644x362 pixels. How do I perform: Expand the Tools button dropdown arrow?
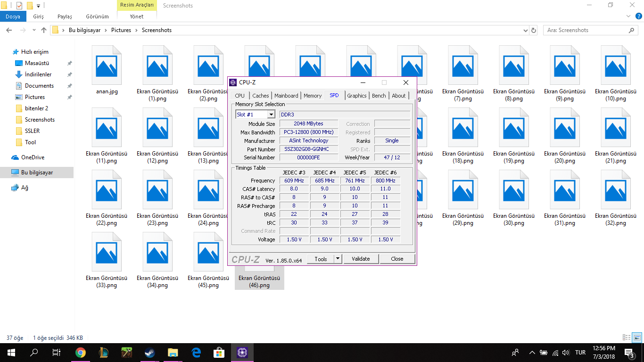338,259
